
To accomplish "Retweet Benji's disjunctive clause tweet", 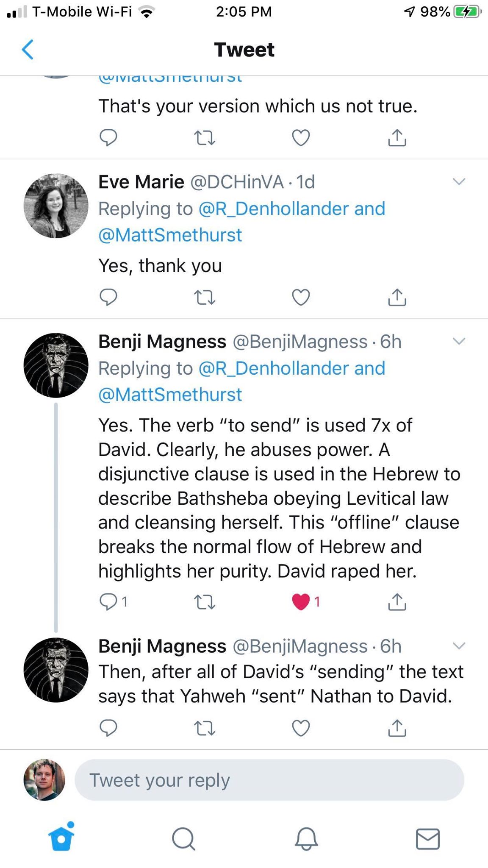I will pyautogui.click(x=205, y=601).
